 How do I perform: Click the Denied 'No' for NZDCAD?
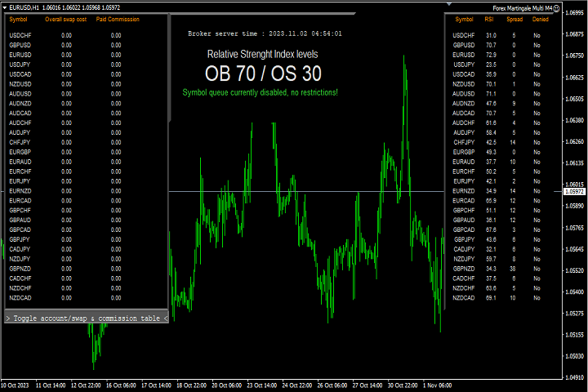coord(537,298)
